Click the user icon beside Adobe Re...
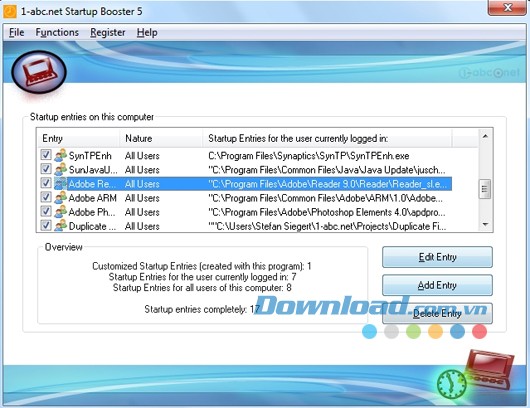This screenshot has width=530, height=408. point(61,184)
